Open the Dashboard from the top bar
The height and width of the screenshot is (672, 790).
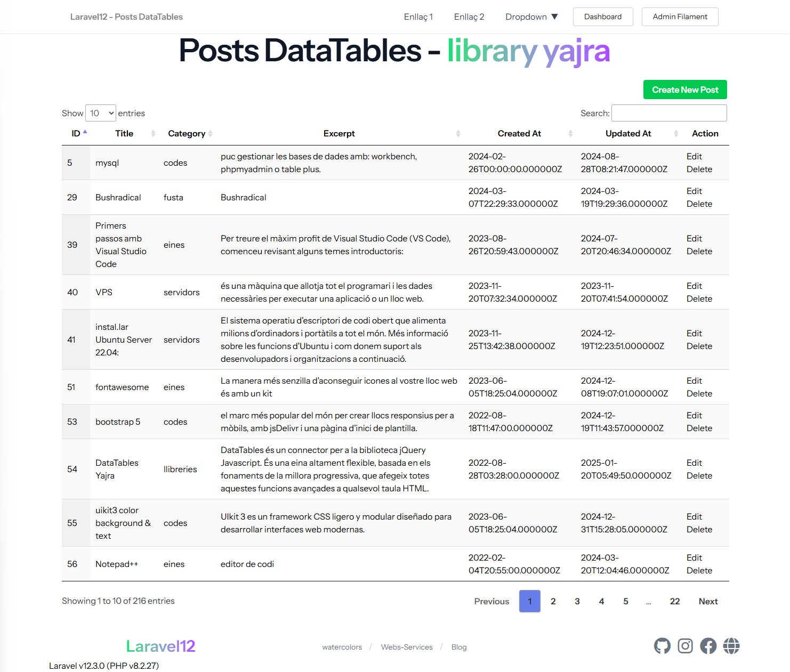tap(603, 17)
